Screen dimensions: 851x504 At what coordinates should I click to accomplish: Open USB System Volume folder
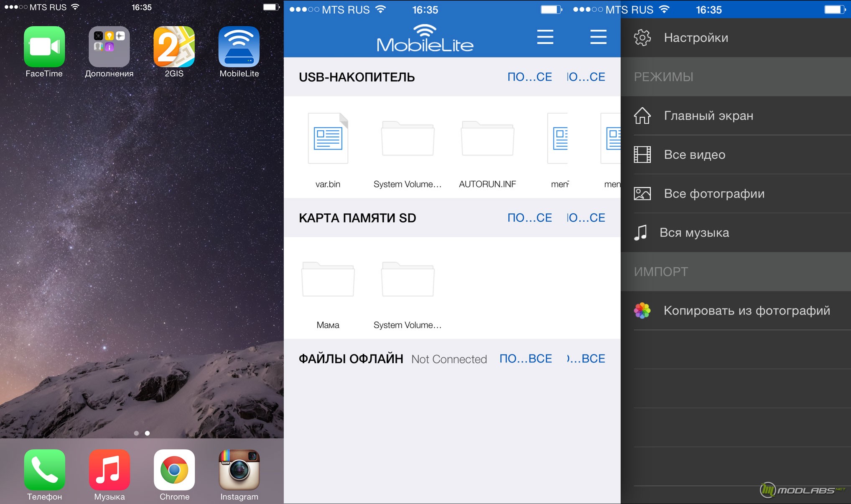408,138
